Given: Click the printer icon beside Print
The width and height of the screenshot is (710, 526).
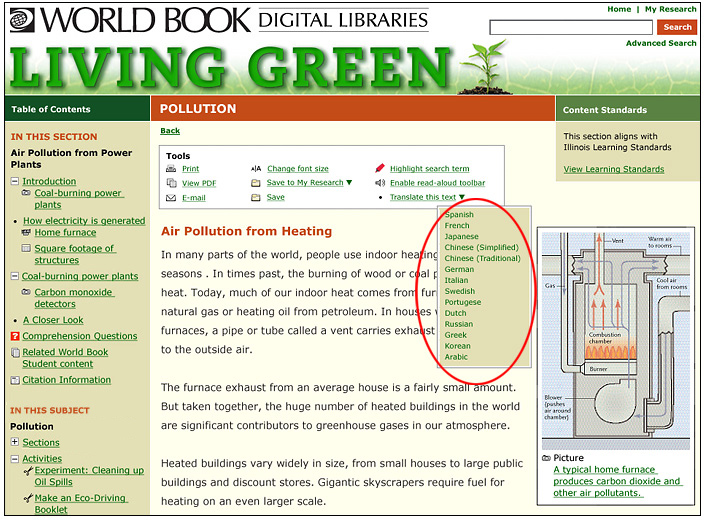Looking at the screenshot, I should (x=171, y=169).
